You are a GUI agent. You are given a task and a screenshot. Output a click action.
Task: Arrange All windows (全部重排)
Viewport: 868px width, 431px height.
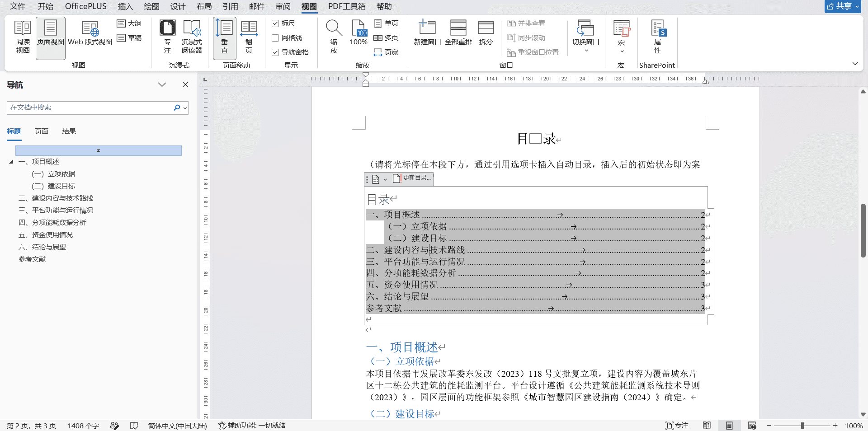pyautogui.click(x=458, y=33)
